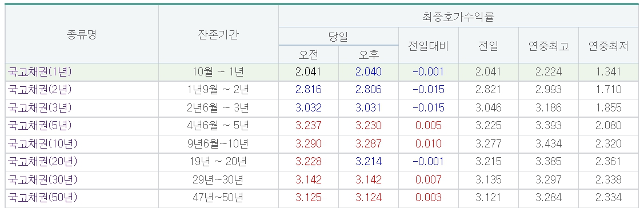Screen dimensions: 644x208
Task: Click the 10년 bond morning yield 3.290
Action: pos(309,143)
